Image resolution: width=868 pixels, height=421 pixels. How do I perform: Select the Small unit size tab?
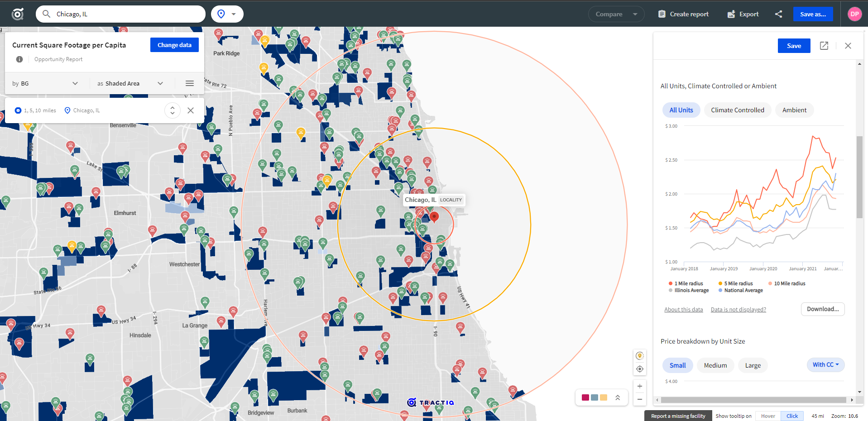pos(677,365)
